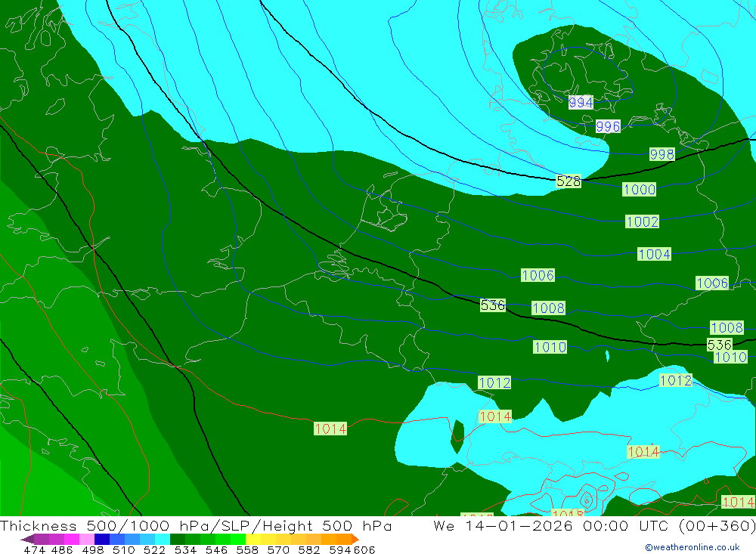Click the 1000 isobar label
Screen dimensions: 756x554
click(640, 190)
